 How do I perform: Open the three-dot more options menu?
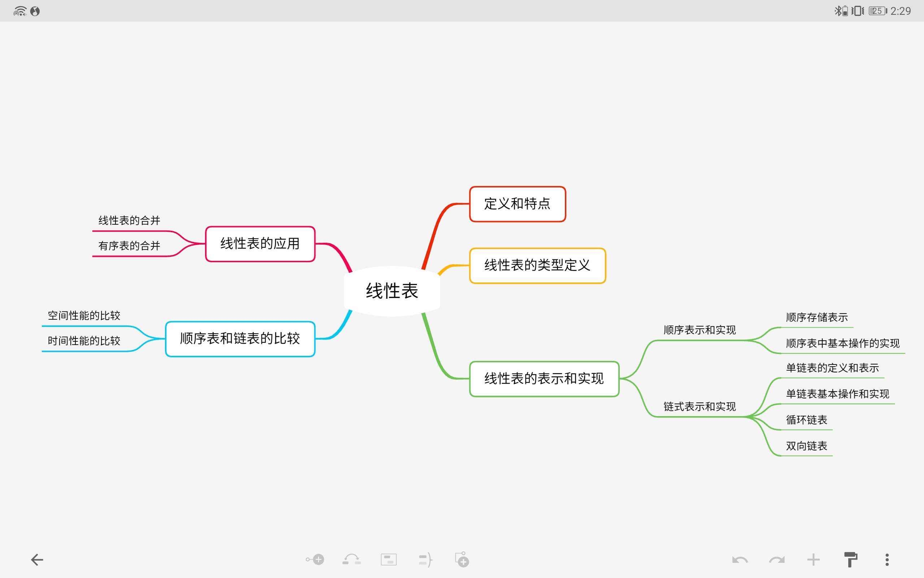pyautogui.click(x=887, y=560)
